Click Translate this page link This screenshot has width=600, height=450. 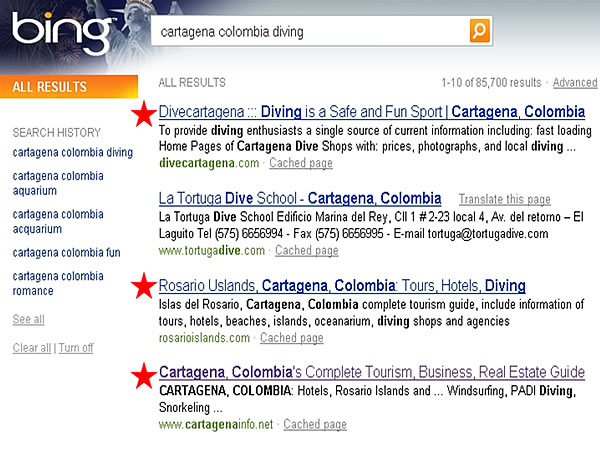coord(504,199)
